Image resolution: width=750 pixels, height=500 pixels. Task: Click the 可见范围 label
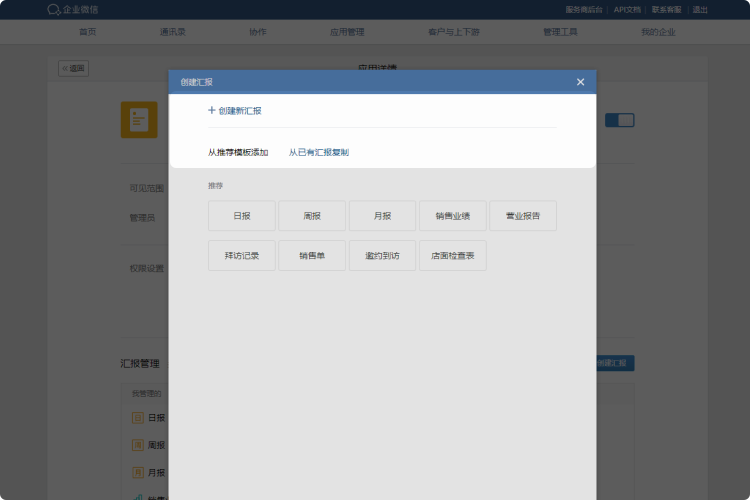point(147,188)
